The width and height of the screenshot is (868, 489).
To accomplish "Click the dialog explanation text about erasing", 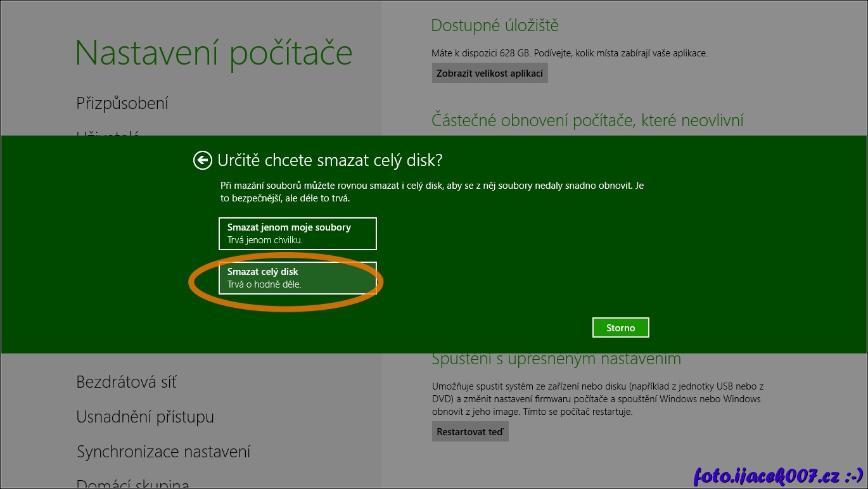I will [x=432, y=192].
